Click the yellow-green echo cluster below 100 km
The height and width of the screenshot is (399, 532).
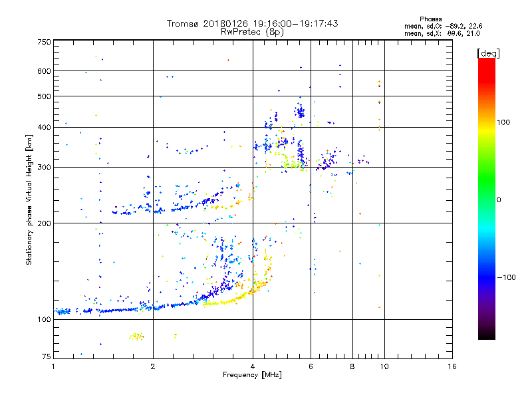[136, 336]
